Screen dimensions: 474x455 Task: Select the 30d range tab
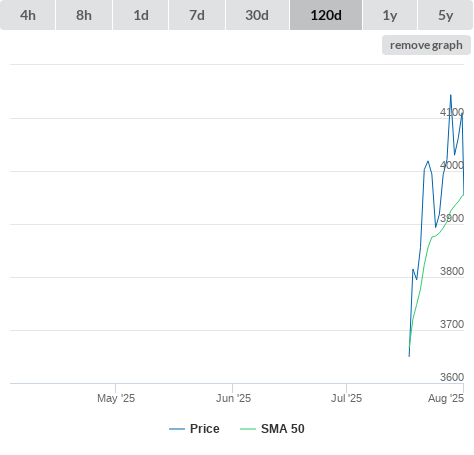(257, 15)
